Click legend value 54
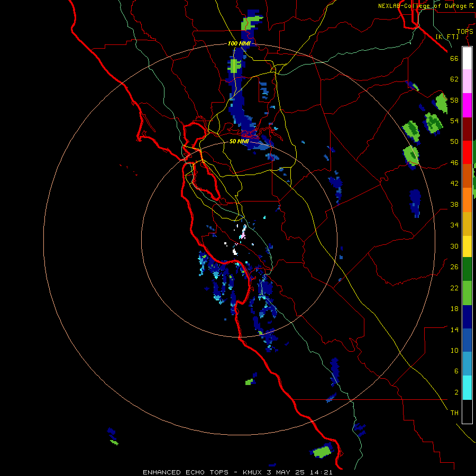 click(x=454, y=121)
